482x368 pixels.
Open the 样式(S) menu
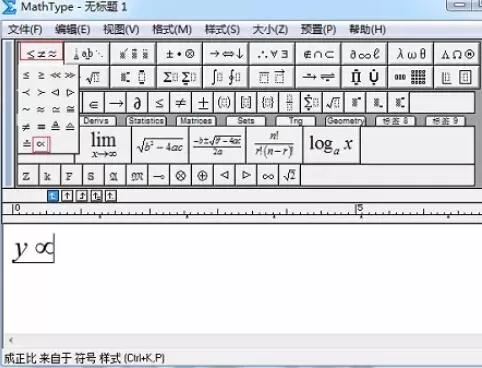pos(222,30)
